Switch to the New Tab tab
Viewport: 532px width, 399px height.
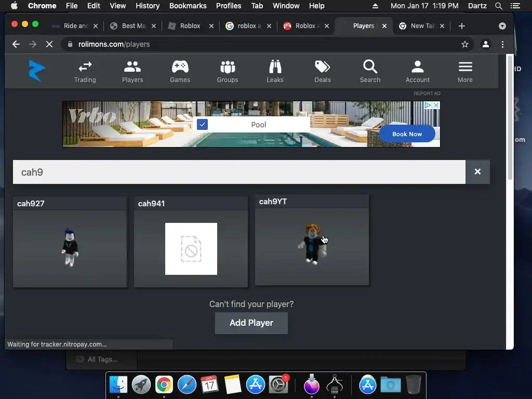tap(421, 26)
